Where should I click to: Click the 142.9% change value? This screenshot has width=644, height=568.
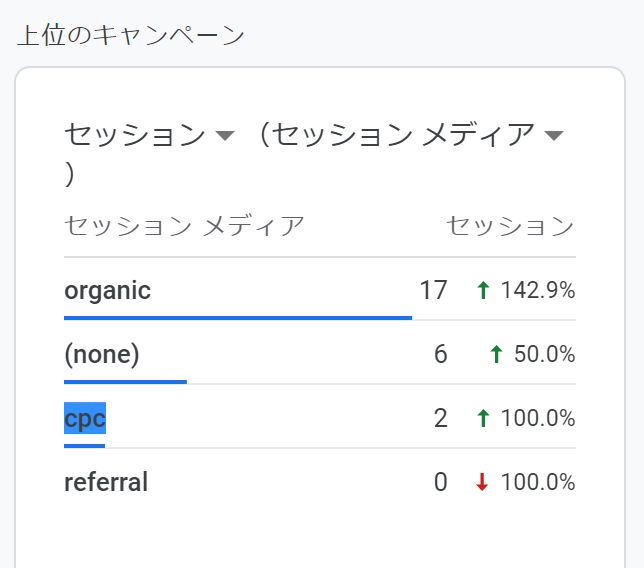(538, 291)
